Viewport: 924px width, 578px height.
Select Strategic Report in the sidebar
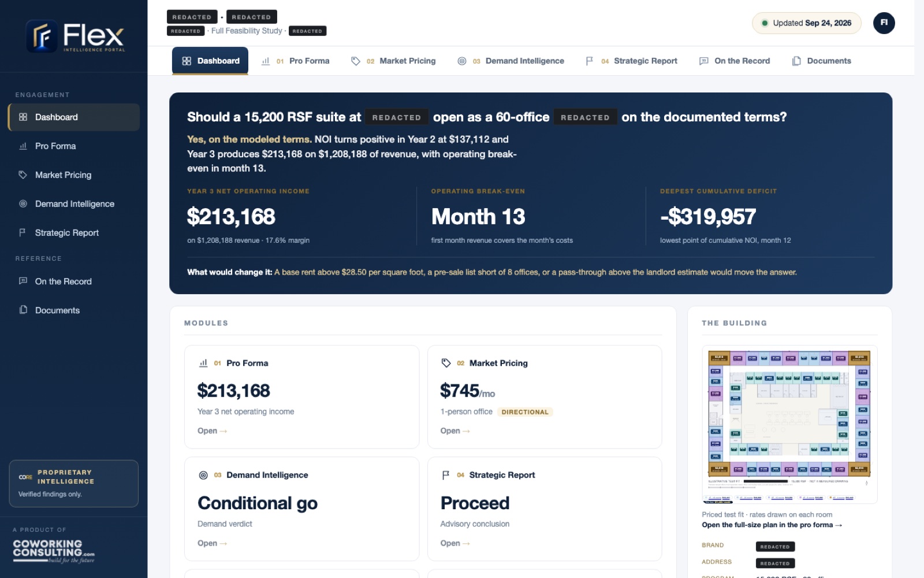[74, 232]
